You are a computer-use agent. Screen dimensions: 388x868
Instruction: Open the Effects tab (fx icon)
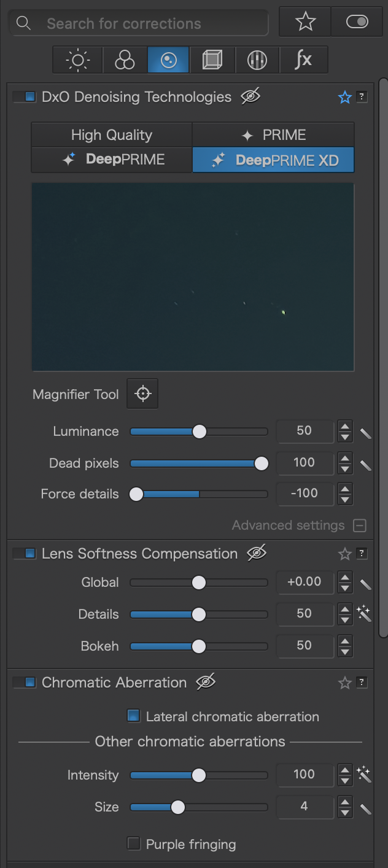[303, 60]
